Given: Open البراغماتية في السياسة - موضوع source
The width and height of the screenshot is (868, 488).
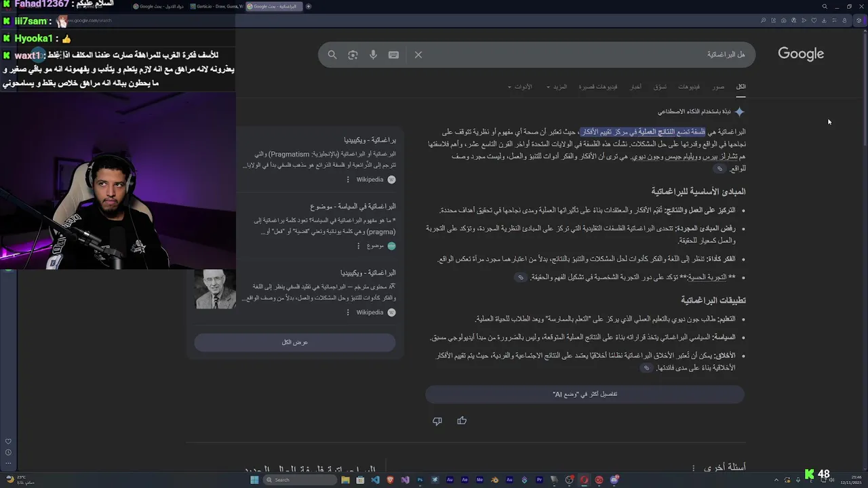Looking at the screenshot, I should pos(353,206).
